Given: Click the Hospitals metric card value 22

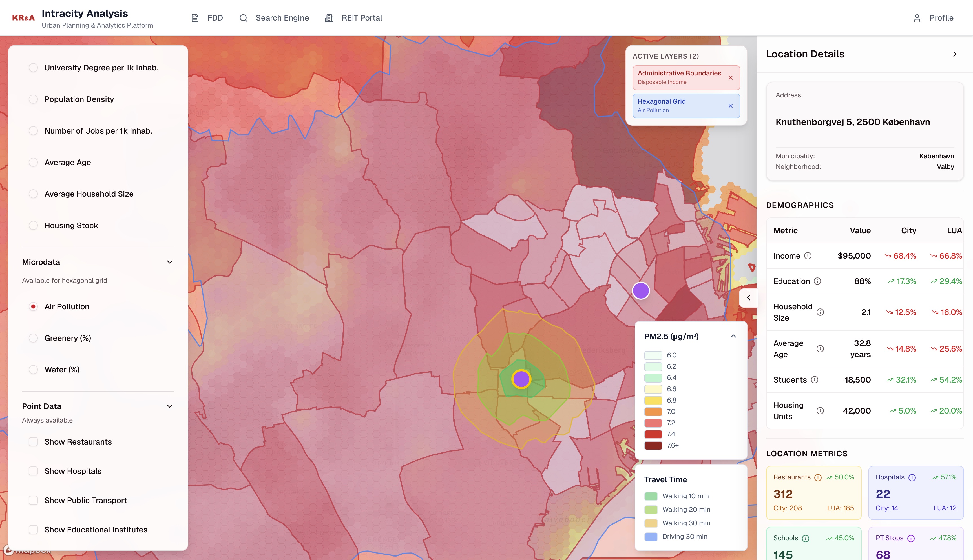Looking at the screenshot, I should pos(883,494).
